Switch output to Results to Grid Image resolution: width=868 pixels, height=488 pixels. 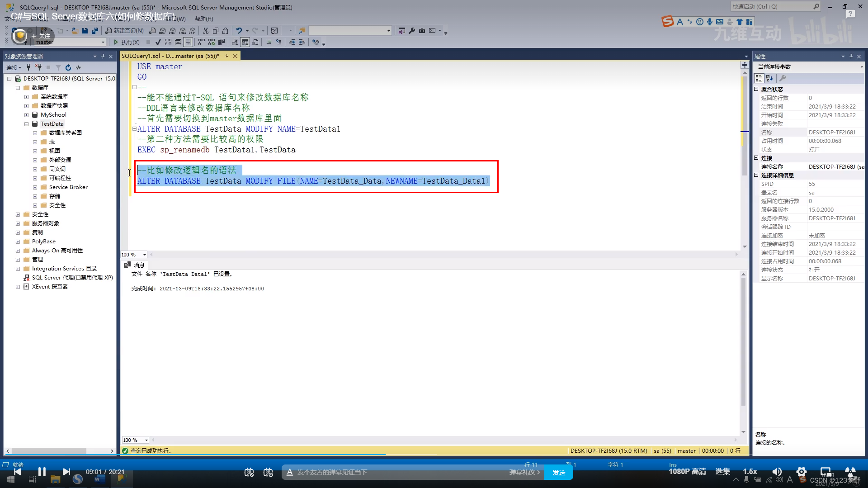pyautogui.click(x=245, y=42)
